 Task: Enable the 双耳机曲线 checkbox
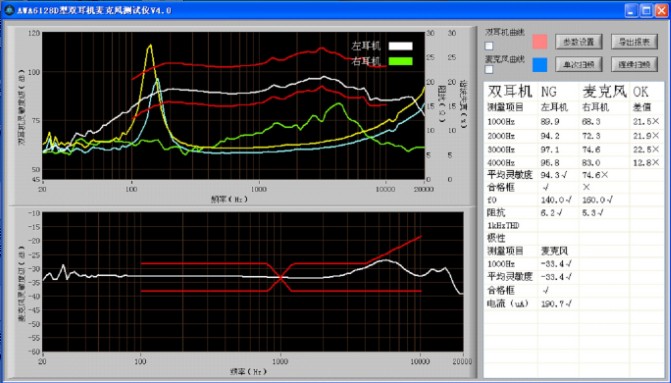[489, 46]
